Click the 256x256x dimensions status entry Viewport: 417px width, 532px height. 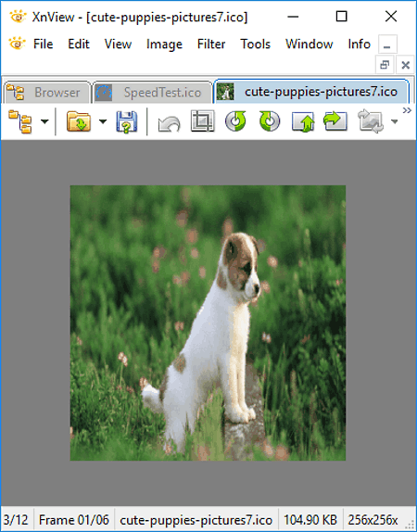point(373,520)
